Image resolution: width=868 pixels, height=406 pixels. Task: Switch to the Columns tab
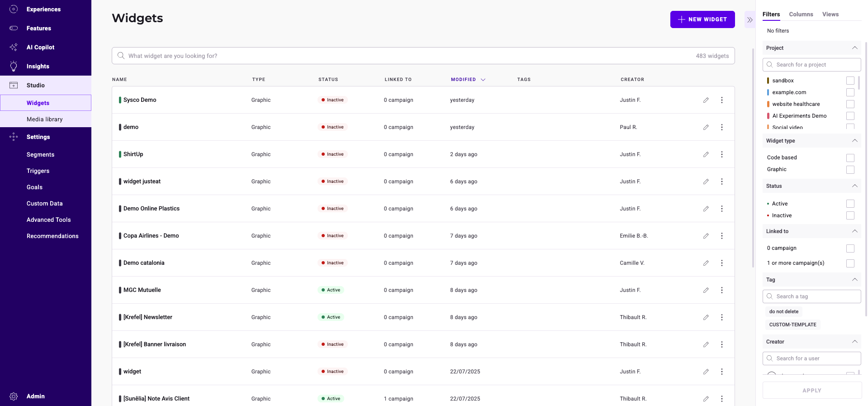tap(801, 14)
